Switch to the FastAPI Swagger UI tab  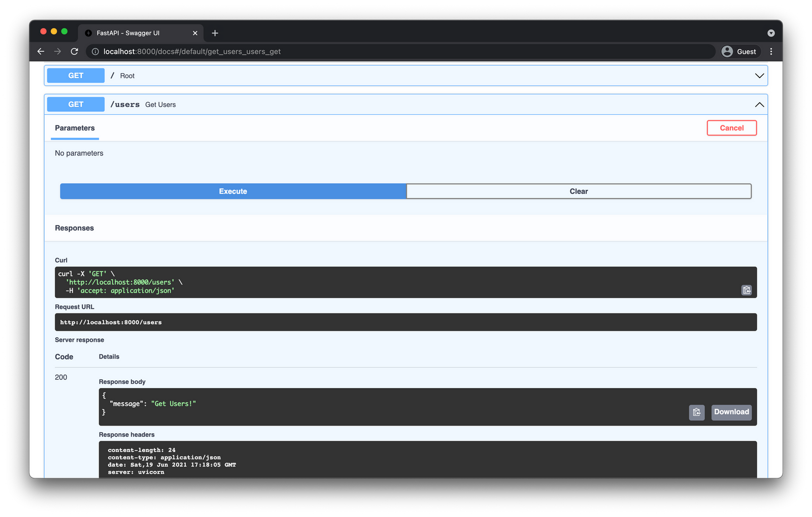tap(135, 33)
